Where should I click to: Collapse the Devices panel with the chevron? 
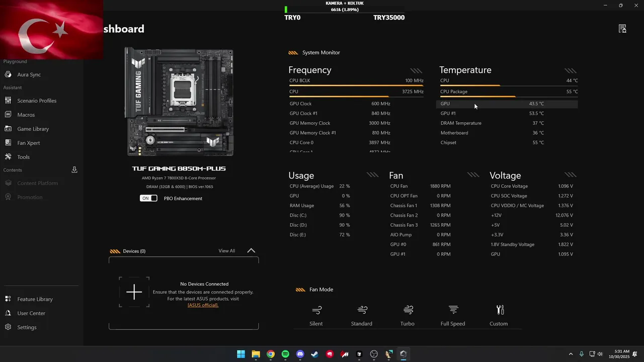tap(251, 250)
